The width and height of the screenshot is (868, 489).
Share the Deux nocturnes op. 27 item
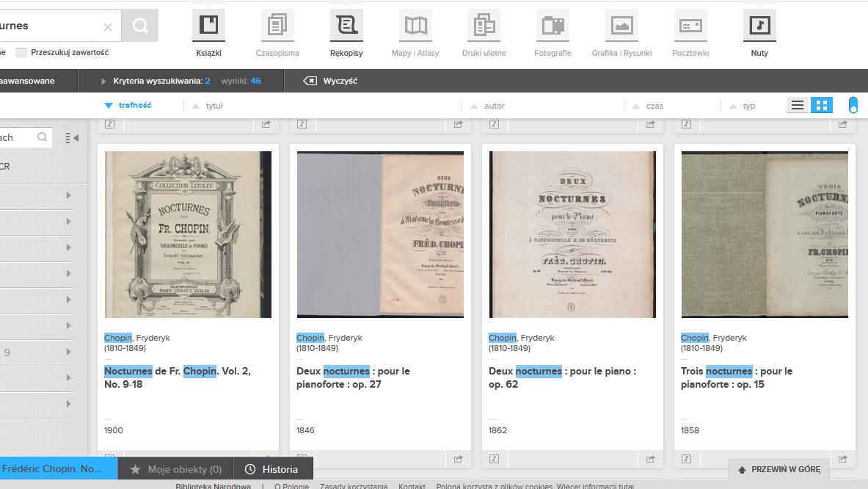coord(459,459)
